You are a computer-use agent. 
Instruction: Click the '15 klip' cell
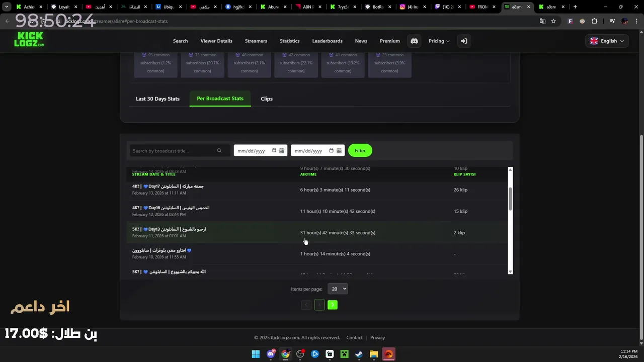(x=460, y=211)
